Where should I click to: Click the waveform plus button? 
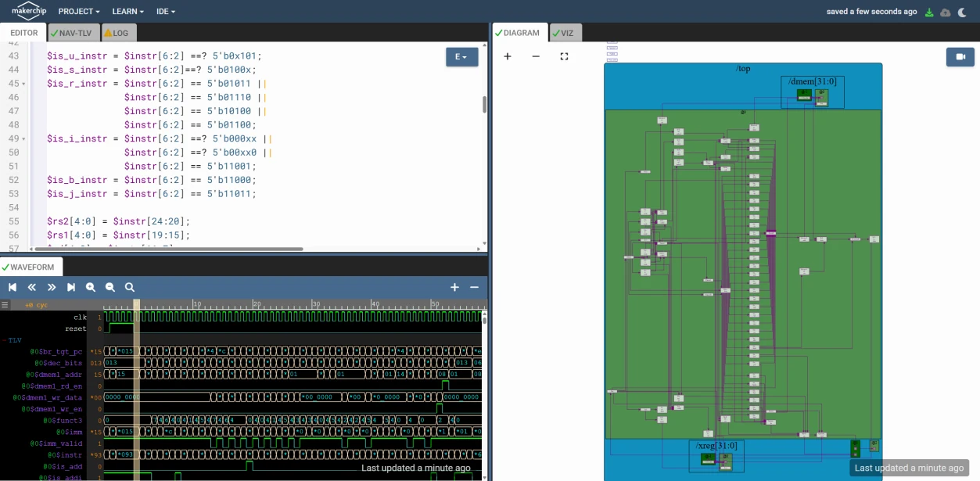pyautogui.click(x=454, y=287)
